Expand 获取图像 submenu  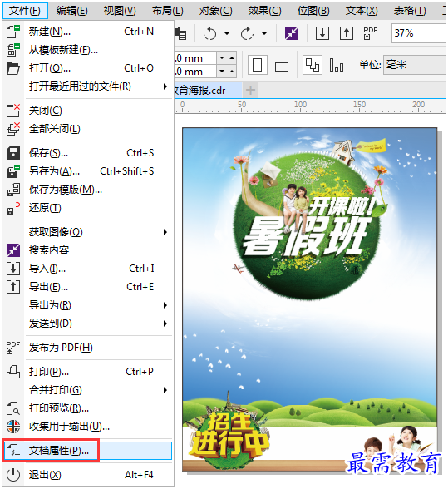coord(165,232)
